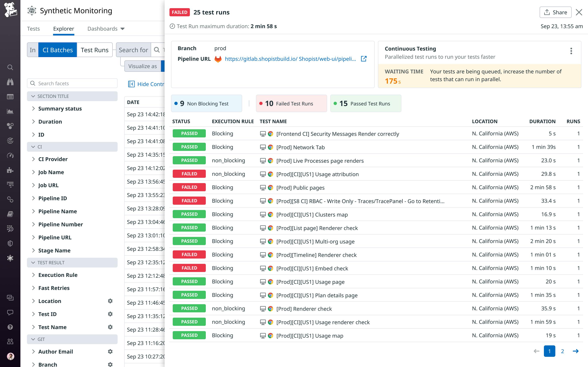Open the pipeline URL external link icon
Image resolution: width=588 pixels, height=367 pixels.
363,59
